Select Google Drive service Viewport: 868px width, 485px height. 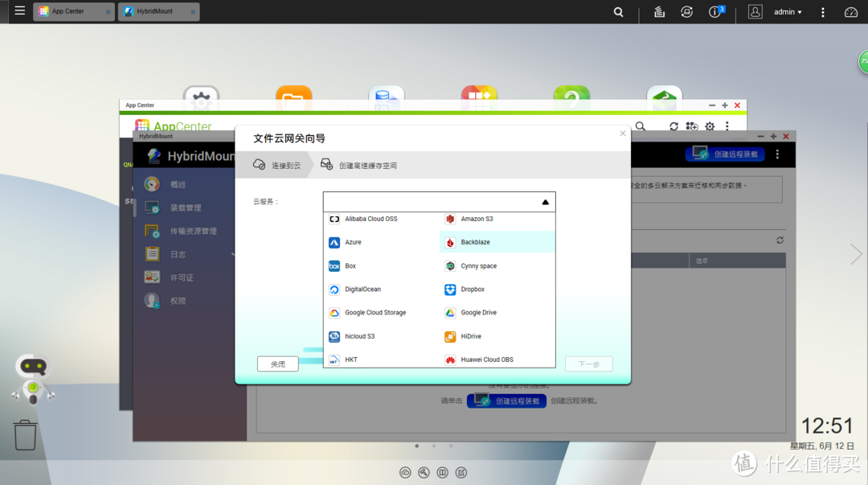(x=497, y=313)
